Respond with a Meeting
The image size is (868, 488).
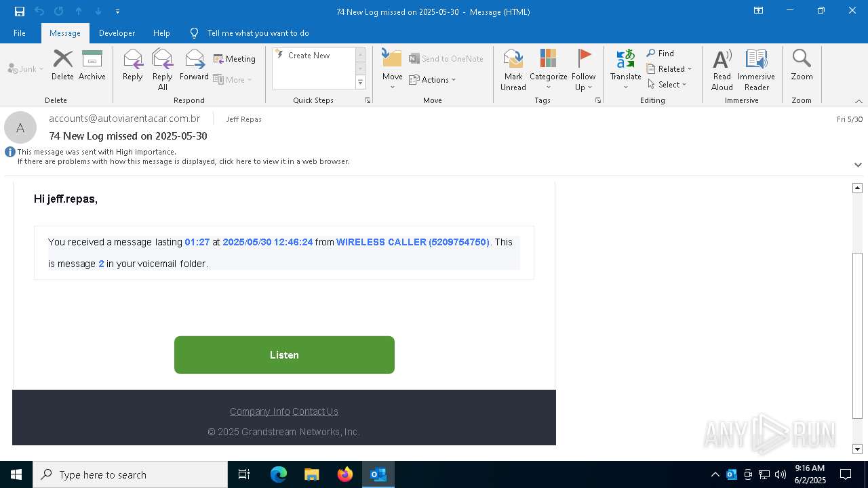(235, 59)
